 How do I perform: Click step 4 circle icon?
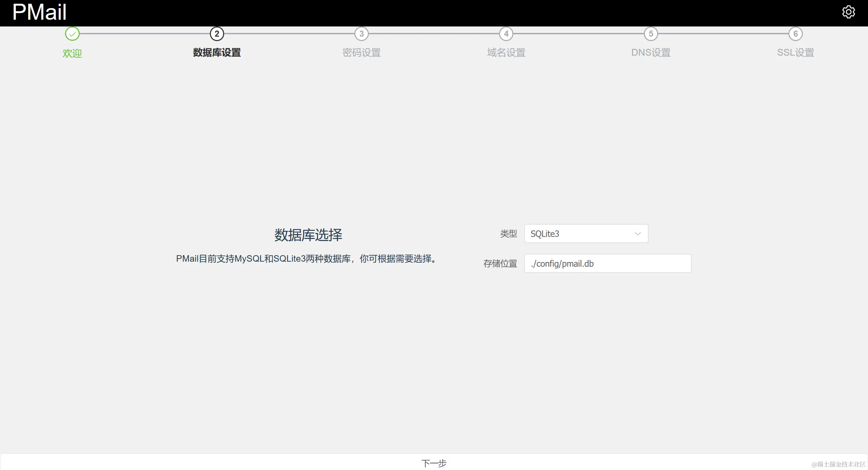click(506, 34)
